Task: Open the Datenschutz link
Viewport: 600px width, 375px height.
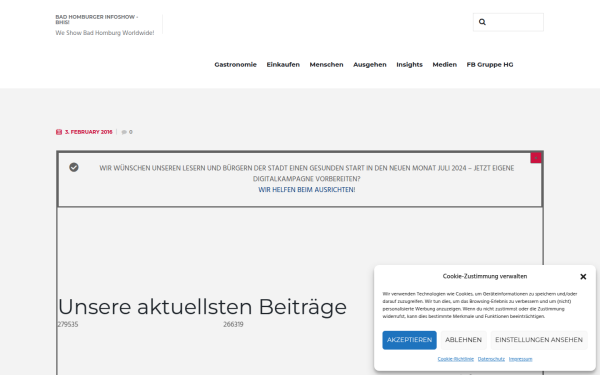Action: click(491, 359)
